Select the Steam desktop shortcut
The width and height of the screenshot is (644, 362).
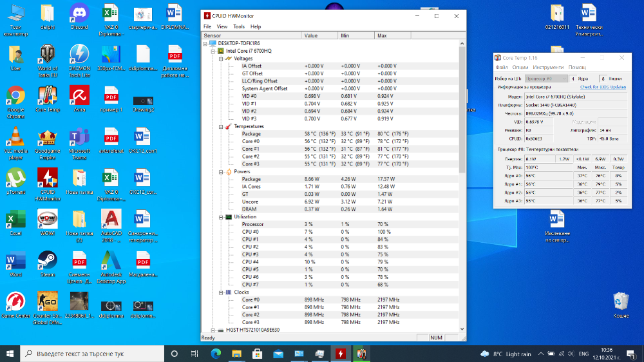coord(47,264)
